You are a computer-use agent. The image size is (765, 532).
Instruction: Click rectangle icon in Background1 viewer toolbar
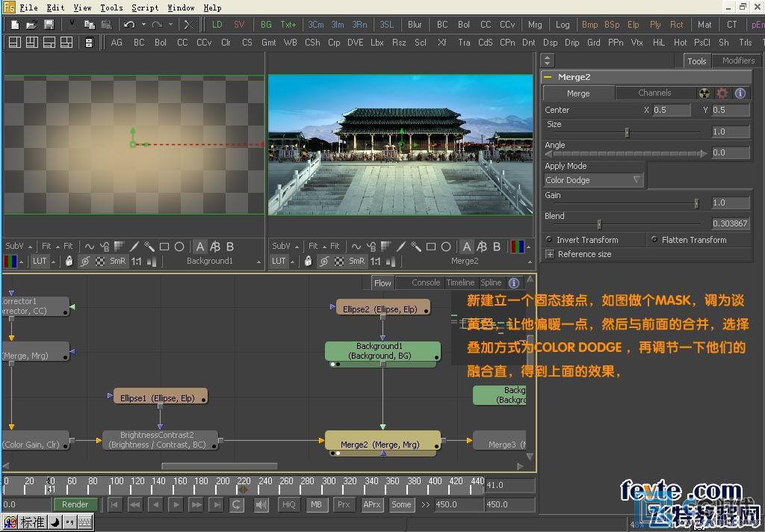pos(164,247)
